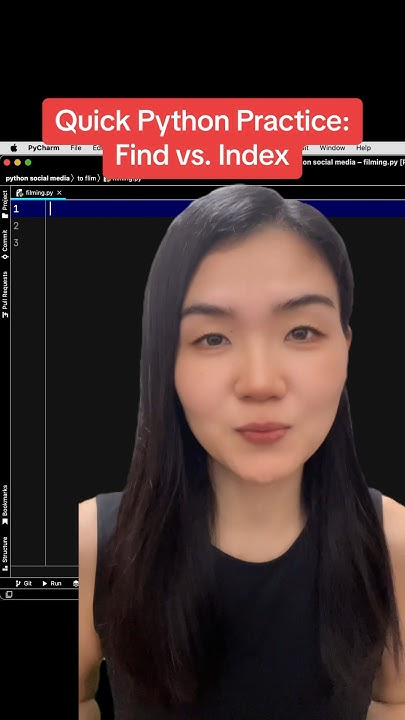Viewport: 405px width, 720px height.
Task: Open the Structure tool window
Action: click(5, 553)
